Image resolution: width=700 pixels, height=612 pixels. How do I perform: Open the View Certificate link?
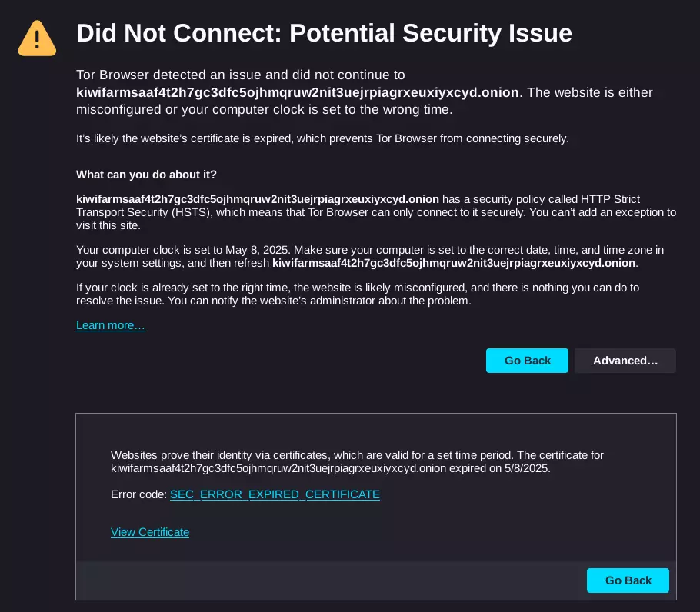click(x=149, y=532)
